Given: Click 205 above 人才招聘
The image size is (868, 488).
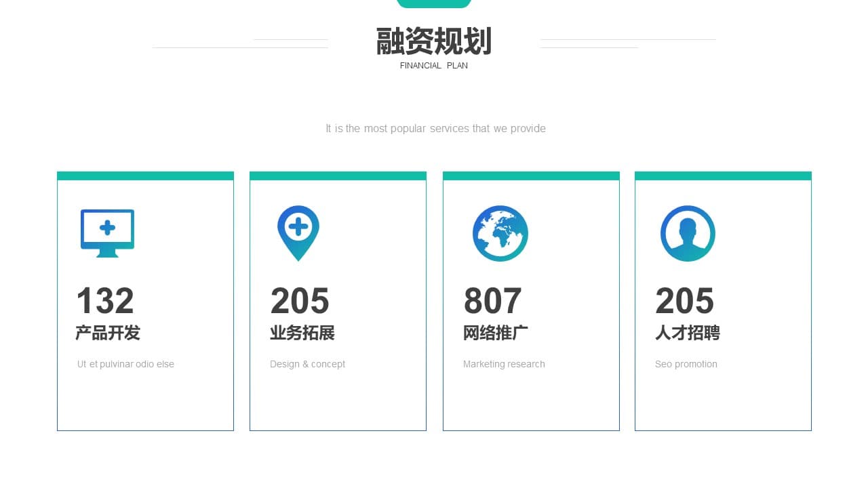Looking at the screenshot, I should 685,301.
